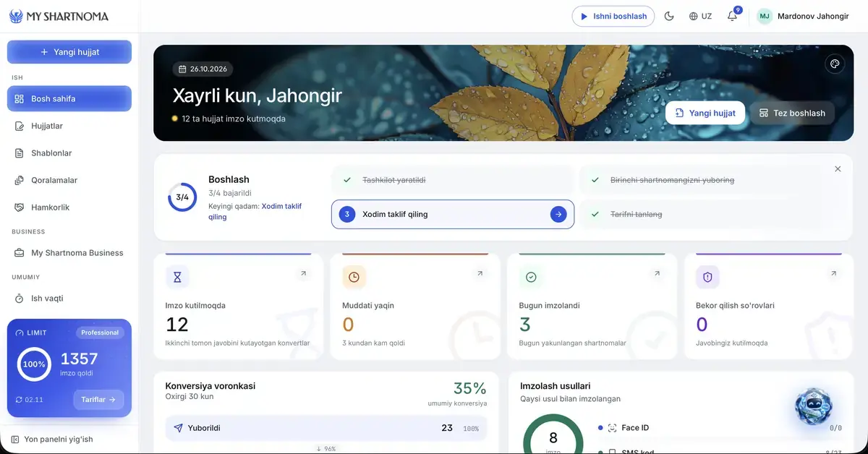
Task: Open Bugun imzolandi card arrow
Action: click(657, 273)
